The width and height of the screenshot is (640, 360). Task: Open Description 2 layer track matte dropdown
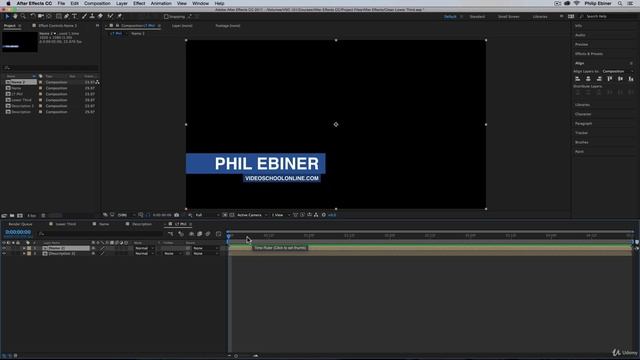[x=172, y=253]
